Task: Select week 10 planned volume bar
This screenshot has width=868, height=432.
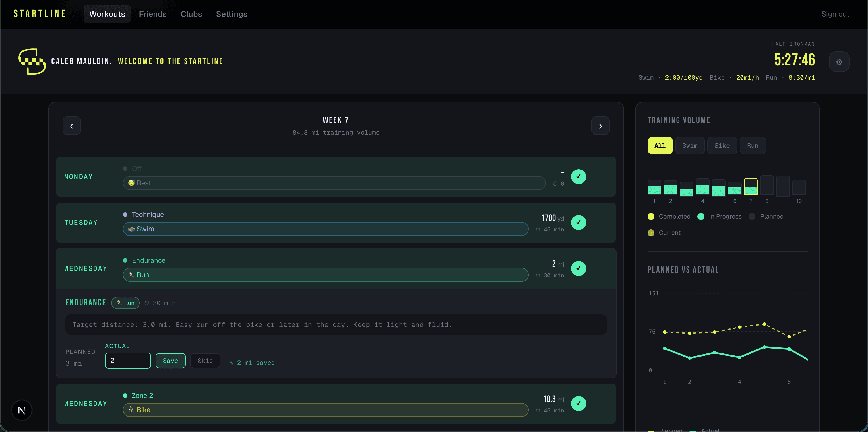Action: pos(799,188)
